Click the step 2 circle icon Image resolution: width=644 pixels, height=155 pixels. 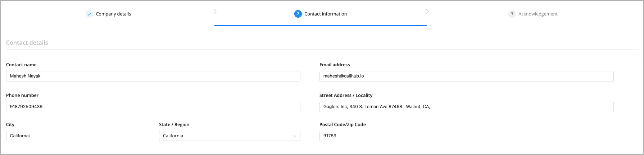click(298, 14)
